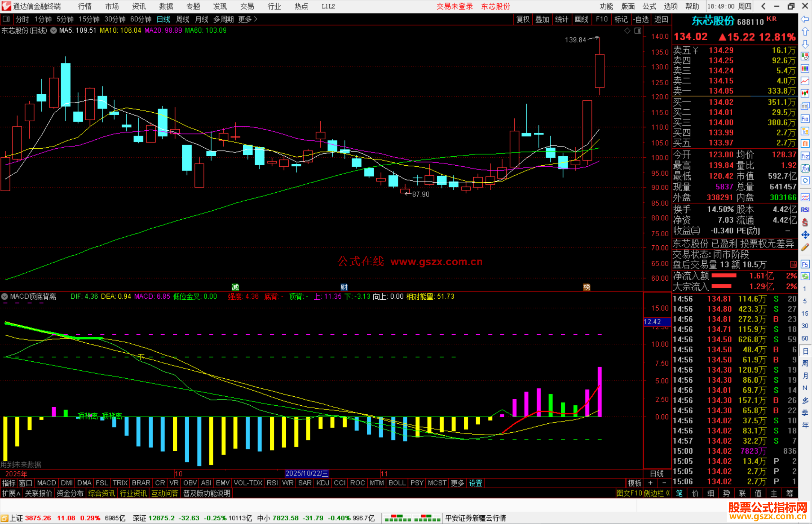The height and width of the screenshot is (524, 812).
Task: Open the 公式 menu in the title bar
Action: coord(649,6)
